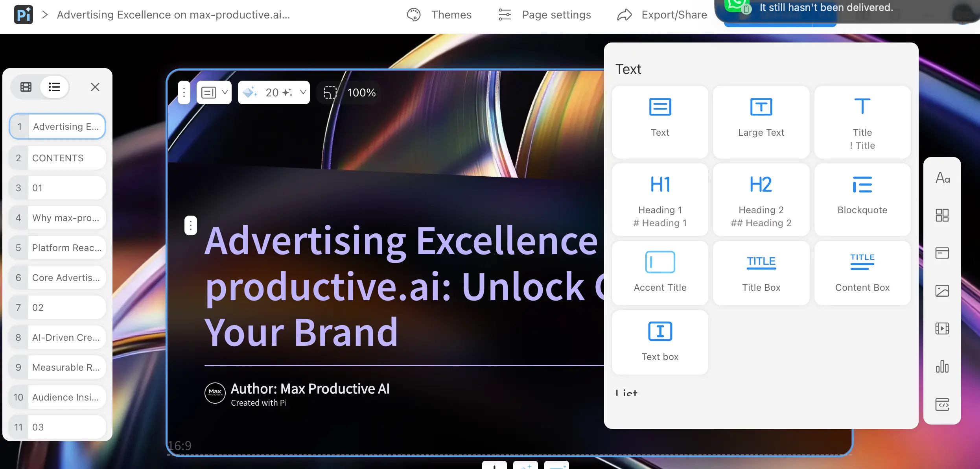Jump to slide 4 Why max-pro...
The height and width of the screenshot is (469, 980).
click(57, 218)
